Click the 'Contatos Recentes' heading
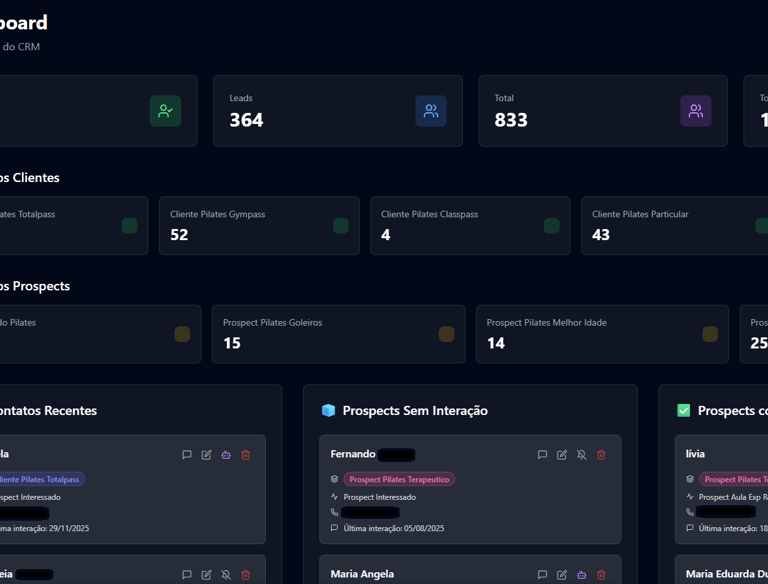This screenshot has width=768, height=584. click(x=48, y=411)
